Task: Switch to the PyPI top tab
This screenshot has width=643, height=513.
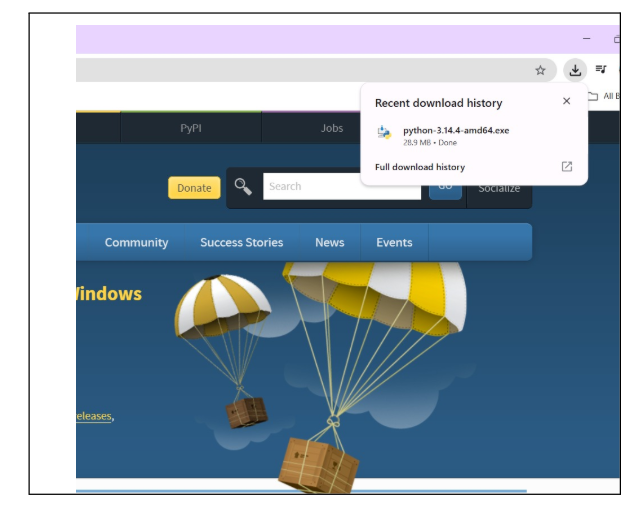Action: click(190, 128)
